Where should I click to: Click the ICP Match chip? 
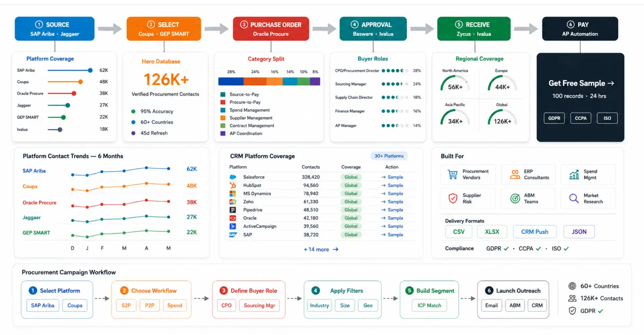pos(429,306)
